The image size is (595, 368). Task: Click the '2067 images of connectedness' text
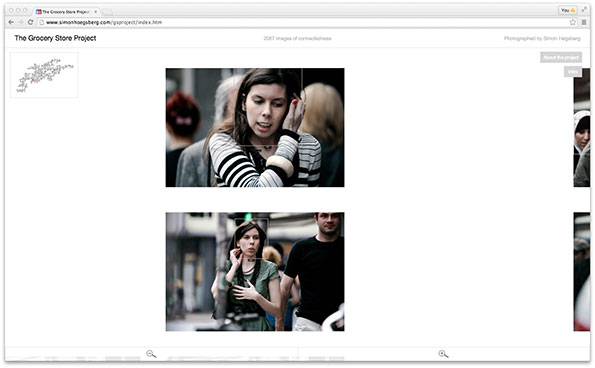point(298,38)
